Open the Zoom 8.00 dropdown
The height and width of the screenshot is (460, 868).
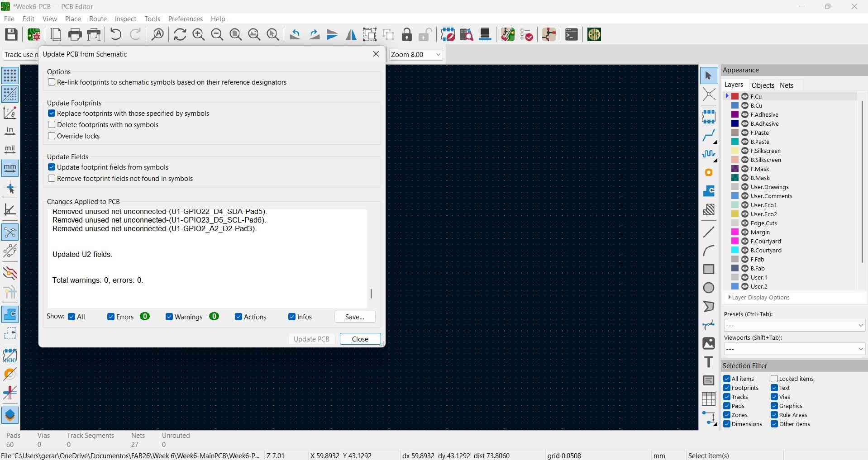415,55
